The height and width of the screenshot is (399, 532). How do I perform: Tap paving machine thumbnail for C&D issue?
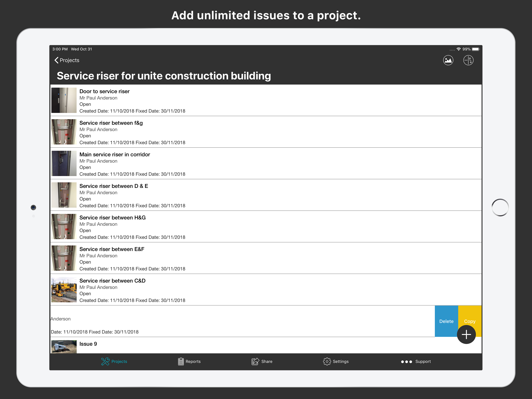click(x=64, y=290)
